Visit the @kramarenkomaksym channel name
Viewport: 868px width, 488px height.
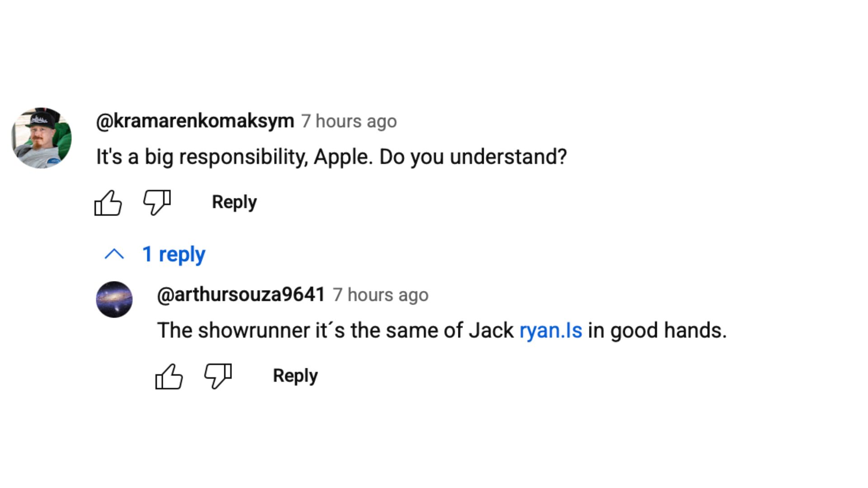point(195,121)
